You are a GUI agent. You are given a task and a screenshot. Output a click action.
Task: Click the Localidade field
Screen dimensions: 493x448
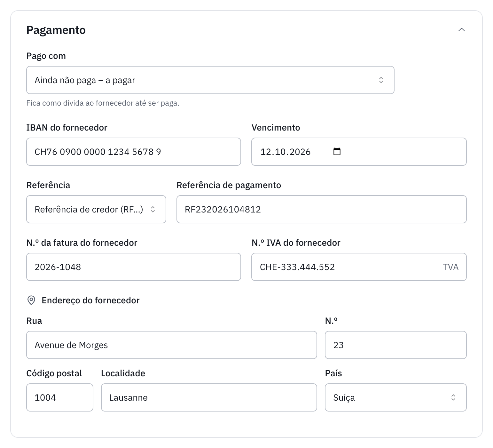209,397
